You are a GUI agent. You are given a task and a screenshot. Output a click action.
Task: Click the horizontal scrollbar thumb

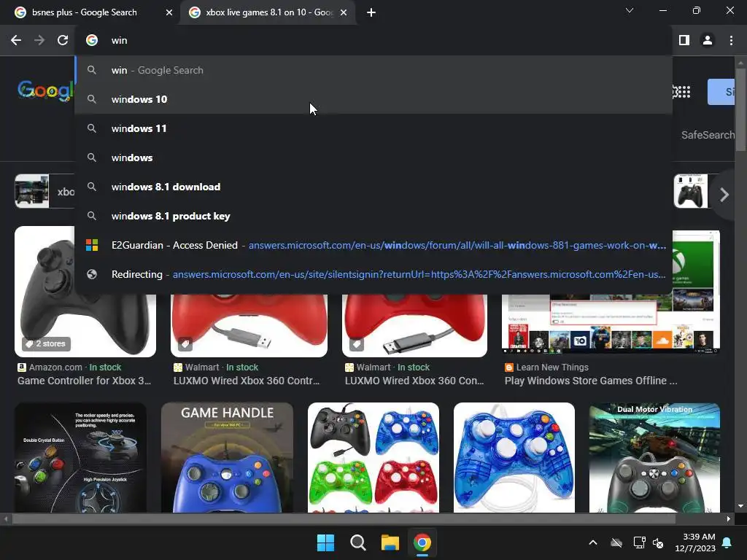[344, 518]
